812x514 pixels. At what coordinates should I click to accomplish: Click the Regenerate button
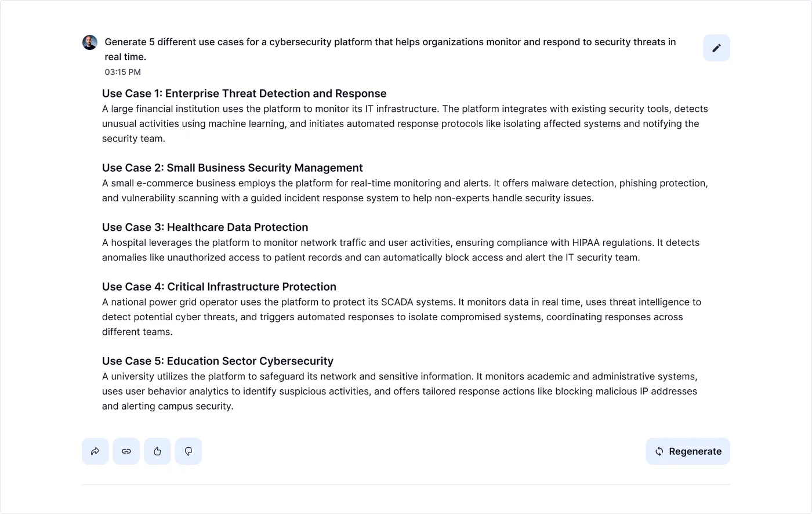(688, 451)
